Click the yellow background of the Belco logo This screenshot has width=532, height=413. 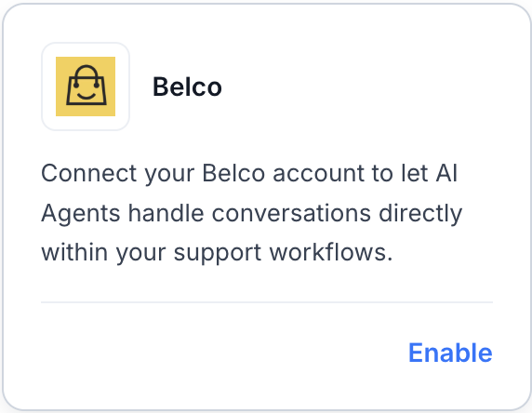[62, 109]
